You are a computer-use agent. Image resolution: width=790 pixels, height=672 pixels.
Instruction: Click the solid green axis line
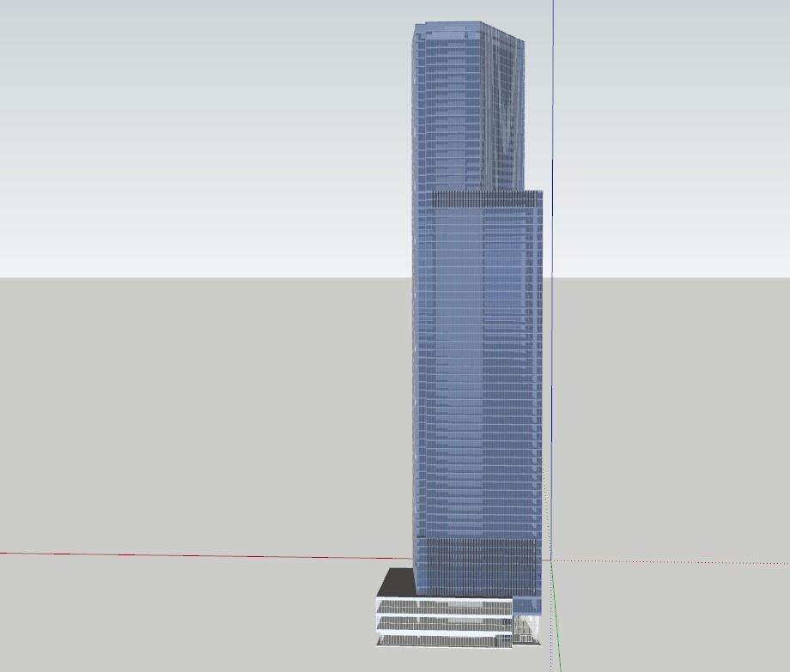[556, 614]
